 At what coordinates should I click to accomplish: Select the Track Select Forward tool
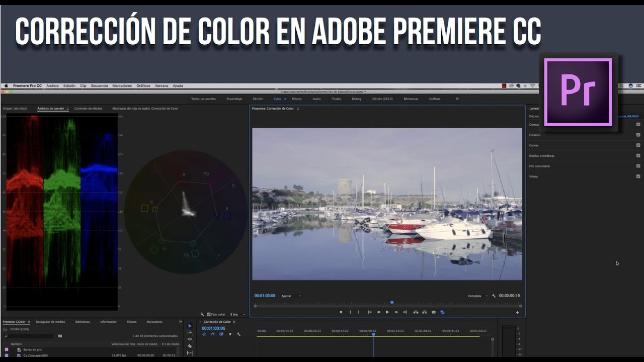190,332
